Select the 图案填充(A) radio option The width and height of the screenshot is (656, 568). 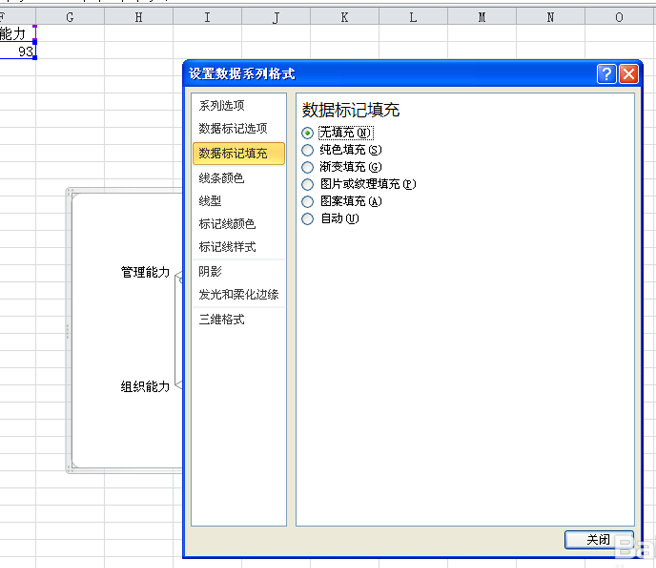308,202
